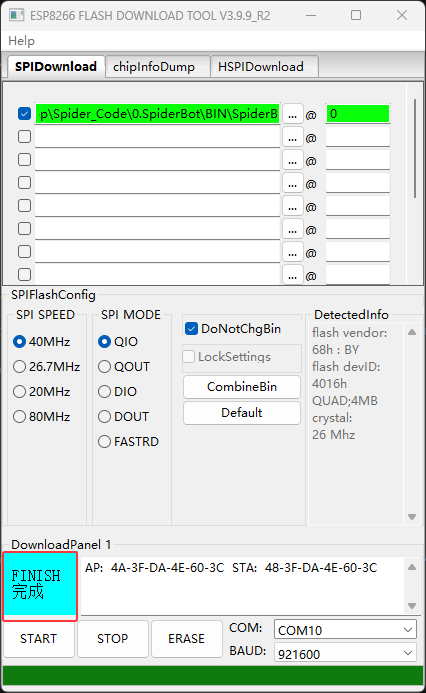This screenshot has width=426, height=693.
Task: Click browse button on fourth file row
Action: (293, 183)
